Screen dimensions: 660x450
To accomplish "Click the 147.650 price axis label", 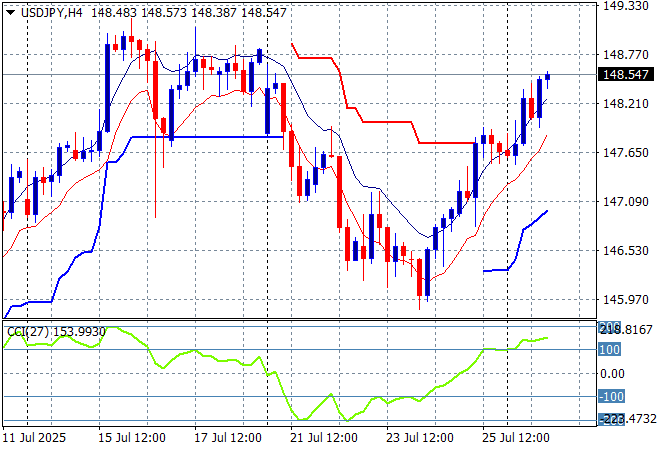I will (x=627, y=152).
